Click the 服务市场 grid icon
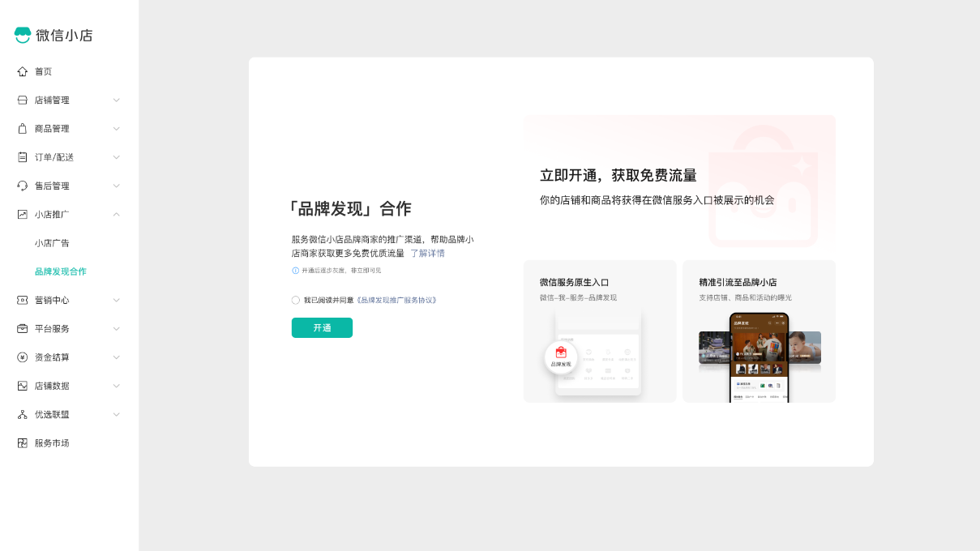 (x=23, y=443)
